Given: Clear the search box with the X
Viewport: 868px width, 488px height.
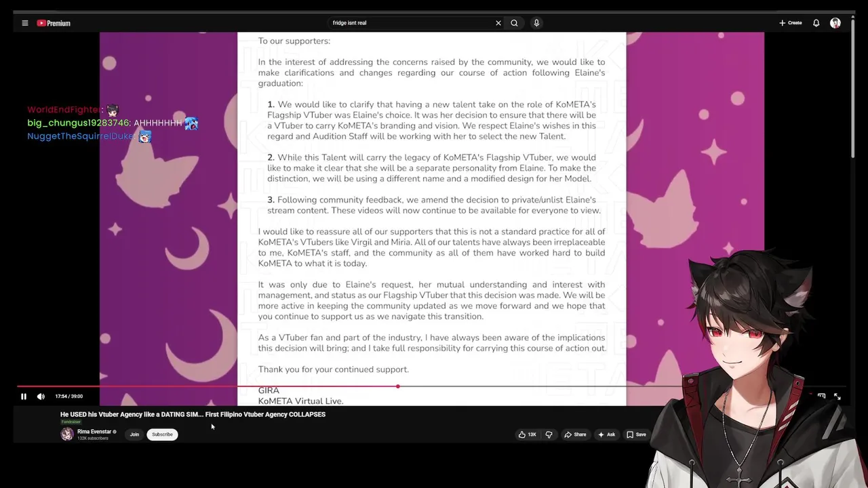Looking at the screenshot, I should (498, 23).
